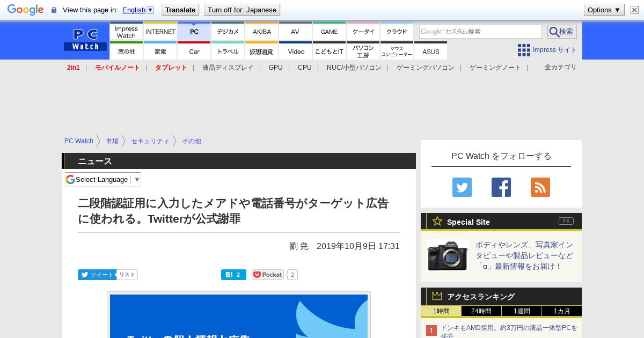Click the Sony camera thumbnail
The image size is (644, 338).
pos(448,255)
